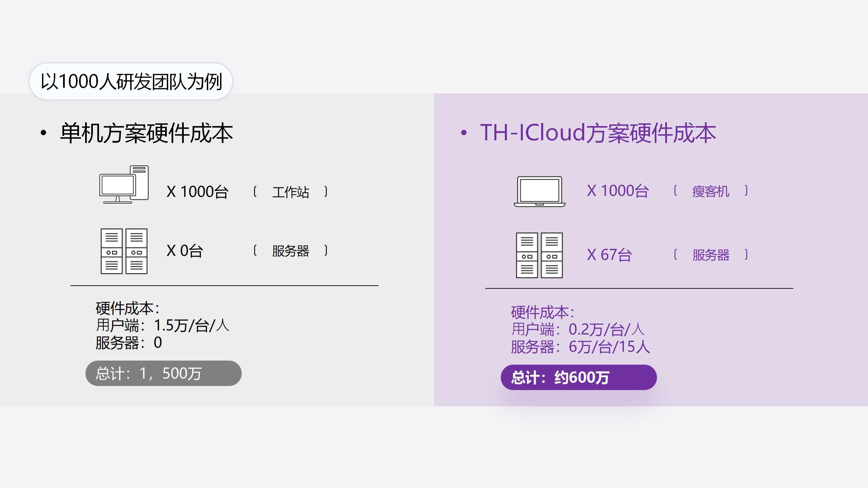Click the laptop thin client icon
The image size is (868, 488).
pos(539,191)
